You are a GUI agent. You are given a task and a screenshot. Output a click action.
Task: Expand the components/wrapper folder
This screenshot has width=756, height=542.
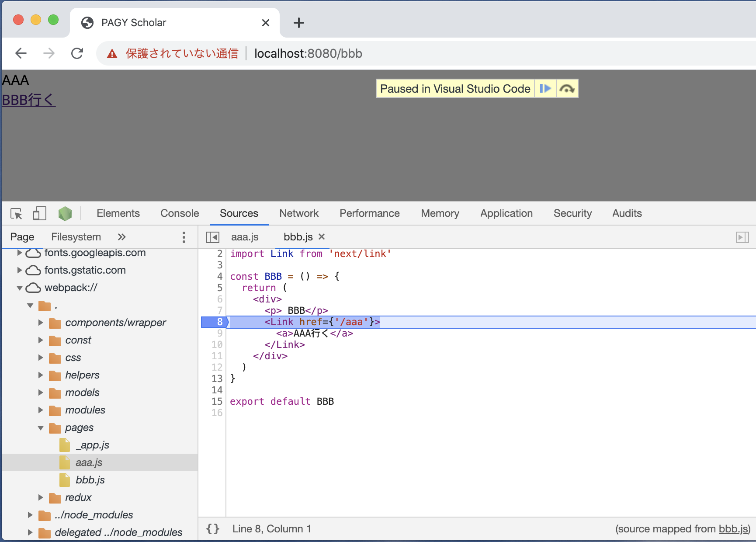pyautogui.click(x=41, y=323)
